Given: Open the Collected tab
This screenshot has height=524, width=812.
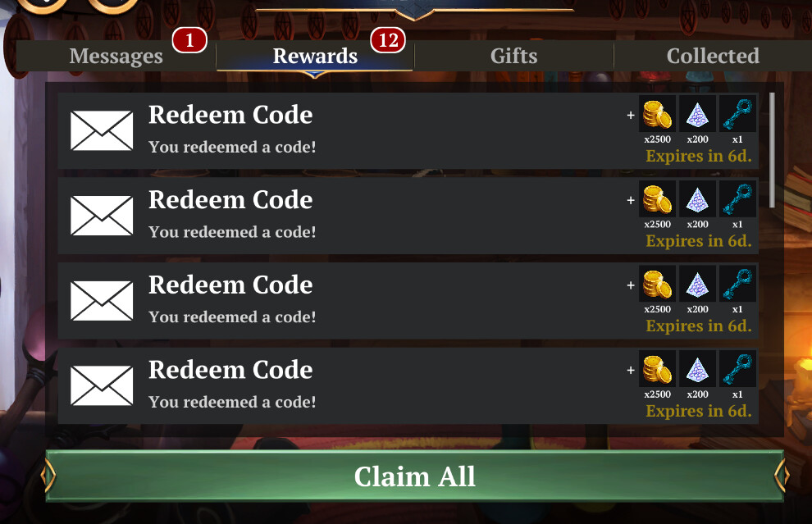Looking at the screenshot, I should 713,56.
